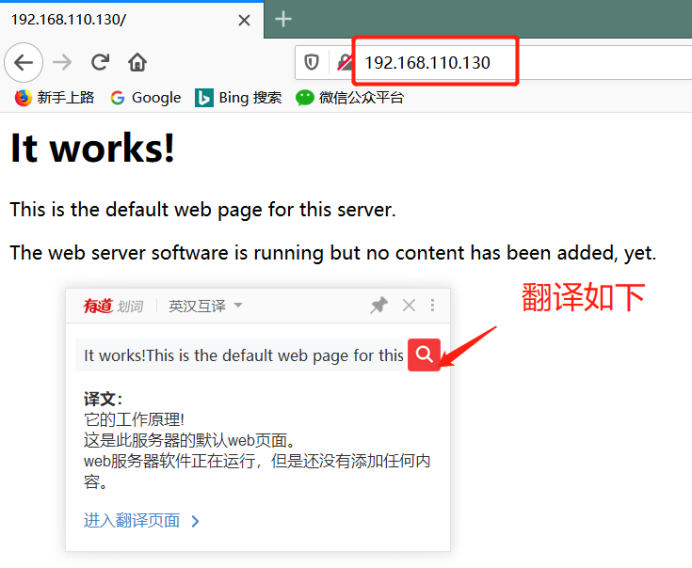Open Youdao popup more options menu
This screenshot has width=692, height=568.
pos(432,305)
